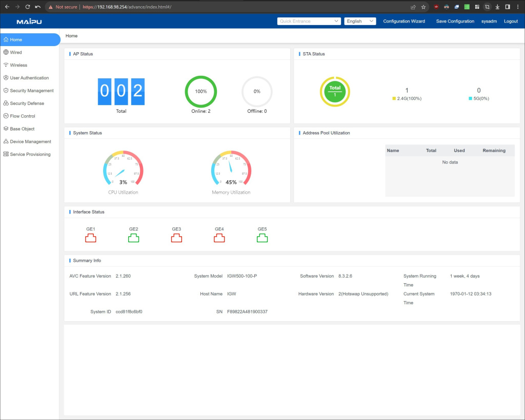The width and height of the screenshot is (525, 420).
Task: Click the GE3 port icon
Action: 176,238
